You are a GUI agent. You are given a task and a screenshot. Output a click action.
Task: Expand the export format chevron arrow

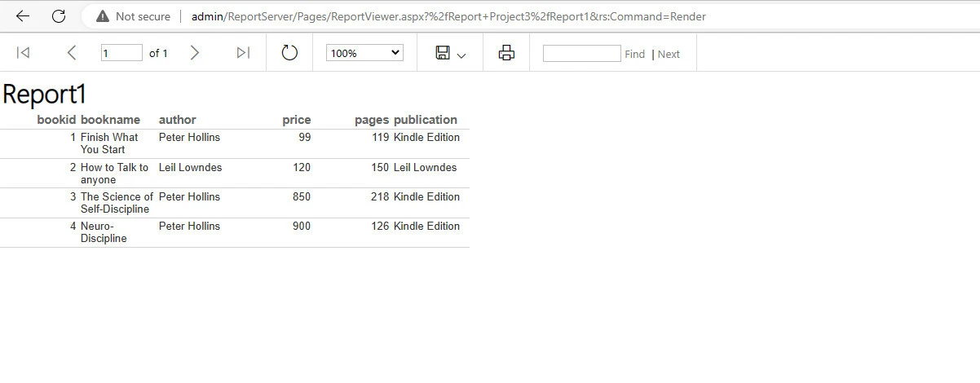461,55
